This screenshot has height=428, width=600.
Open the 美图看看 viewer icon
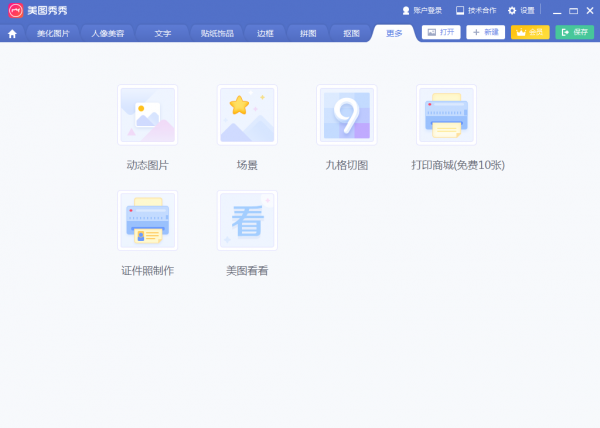[x=247, y=221]
